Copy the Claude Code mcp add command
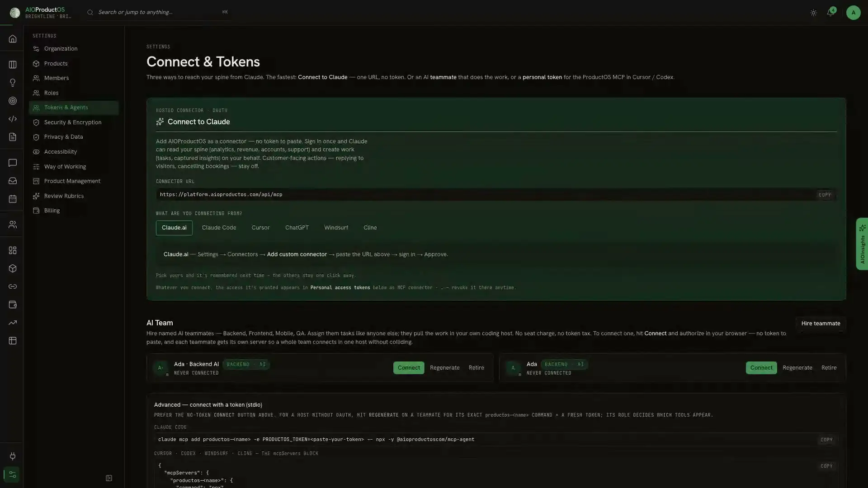The width and height of the screenshot is (868, 488). (x=826, y=440)
